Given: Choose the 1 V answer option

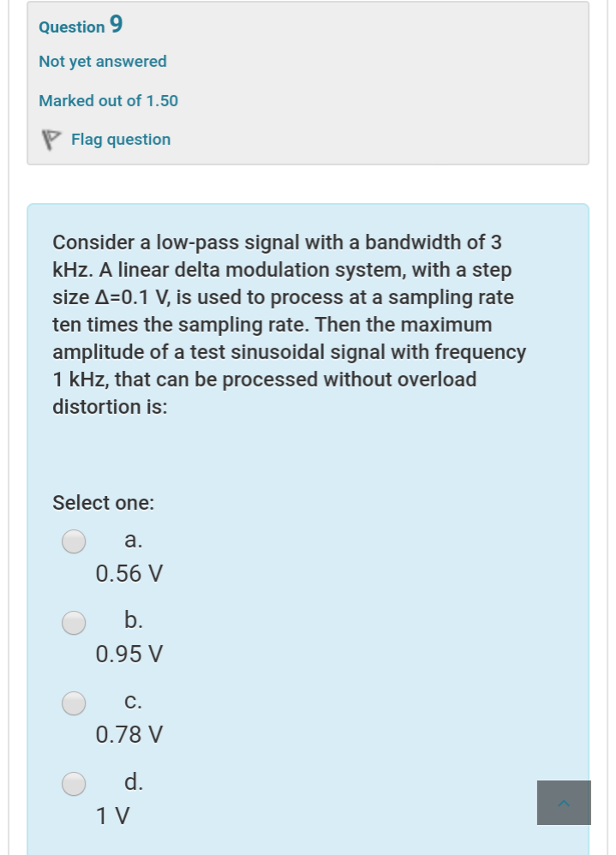Looking at the screenshot, I should (112, 816).
